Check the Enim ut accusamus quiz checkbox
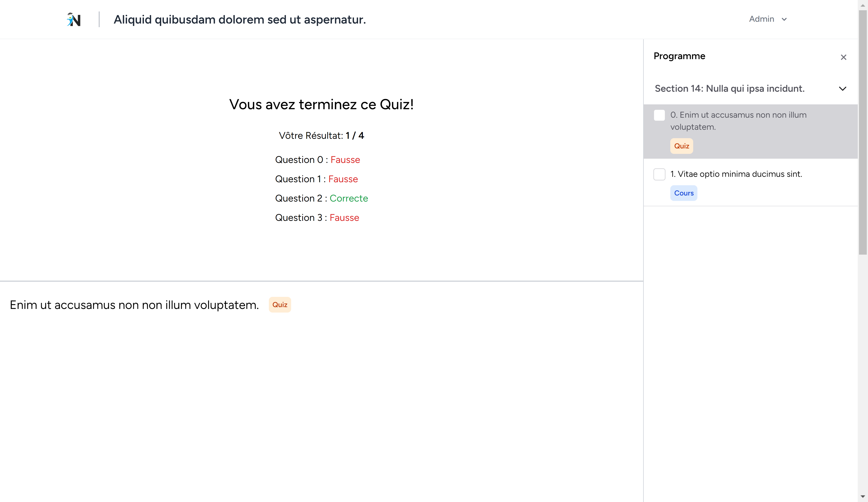 click(659, 115)
